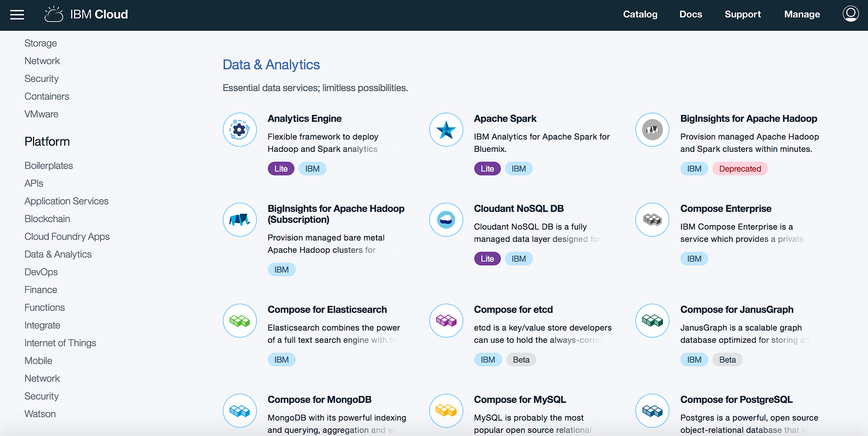Open the Cloudant NoSQL DB service title
The image size is (868, 436).
point(519,209)
